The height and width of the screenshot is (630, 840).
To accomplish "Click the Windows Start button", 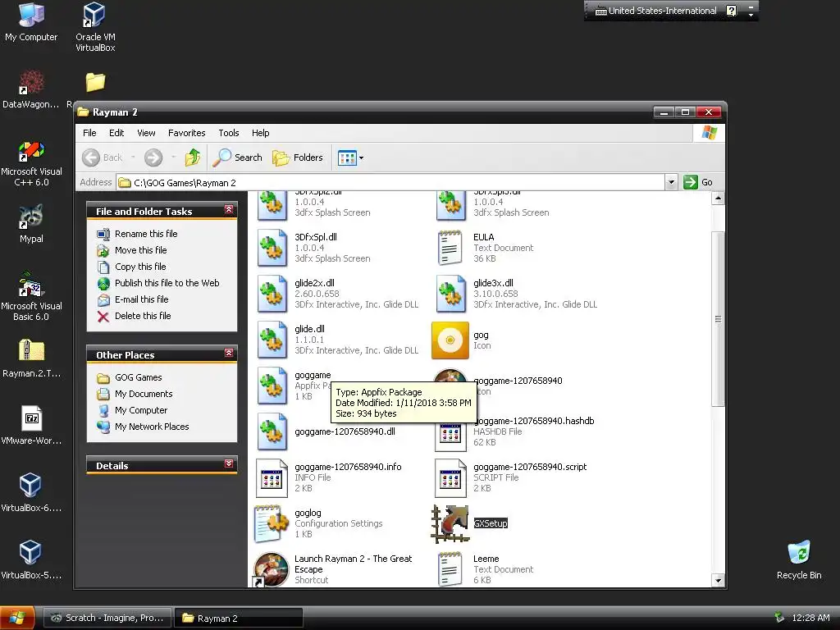I will 17,619.
